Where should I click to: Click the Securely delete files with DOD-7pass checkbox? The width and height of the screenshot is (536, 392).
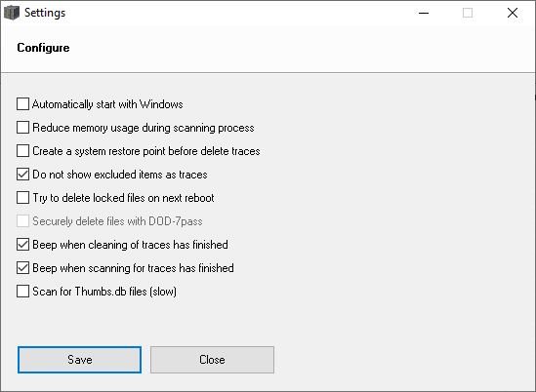[x=22, y=221]
